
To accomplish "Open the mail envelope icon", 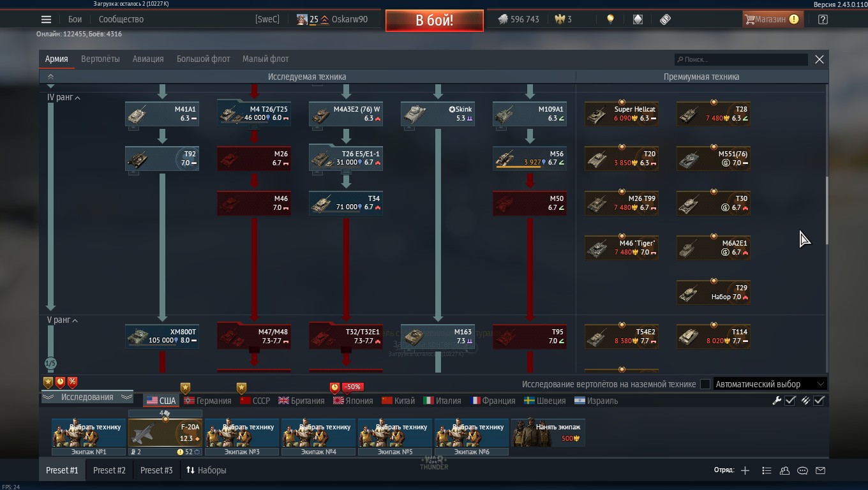I will (x=821, y=470).
